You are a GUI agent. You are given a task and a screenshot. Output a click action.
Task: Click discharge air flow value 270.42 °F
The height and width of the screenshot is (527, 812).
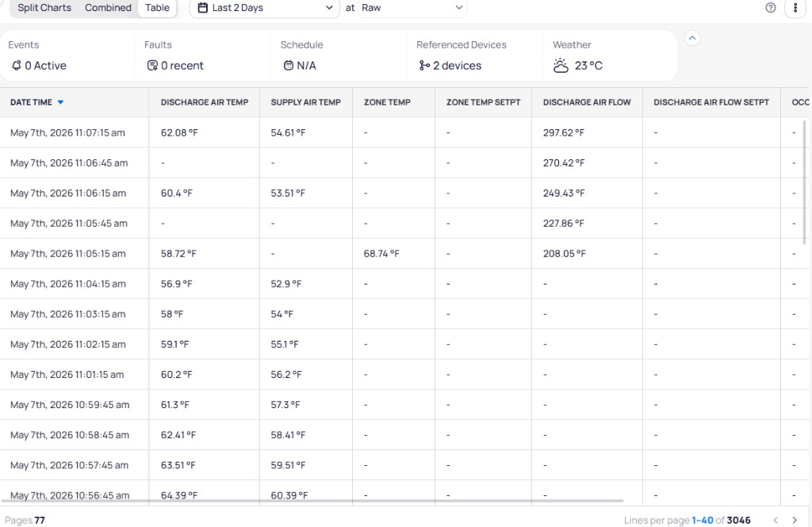(x=564, y=162)
